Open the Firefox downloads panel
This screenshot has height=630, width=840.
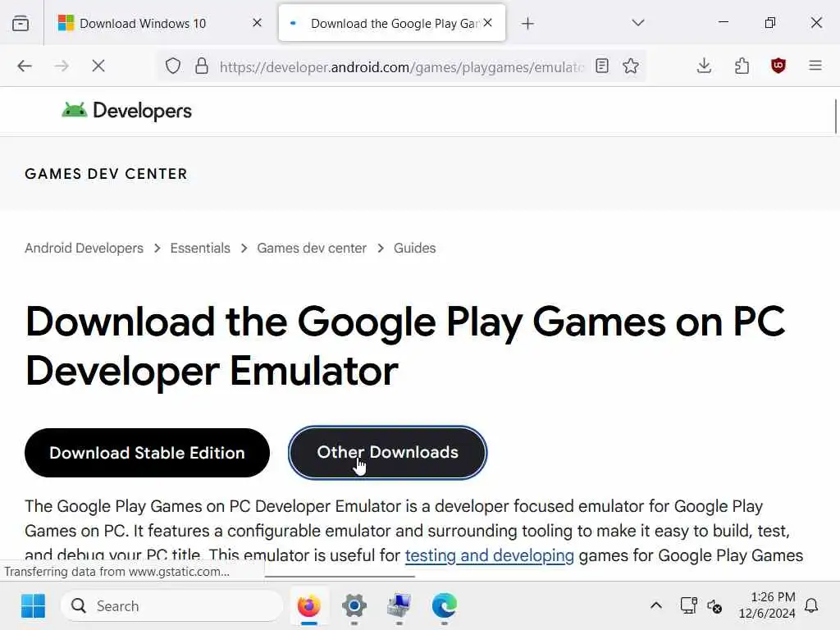pos(705,66)
